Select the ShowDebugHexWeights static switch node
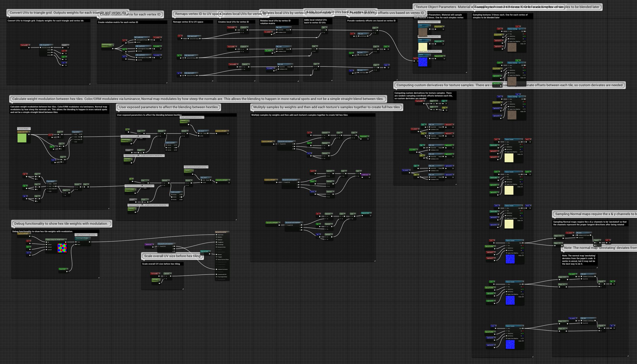The image size is (637, 364). 83,238
